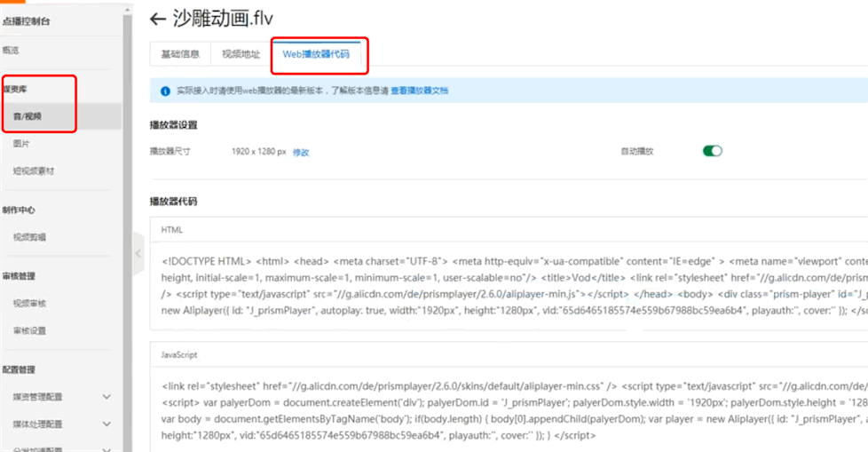Image resolution: width=868 pixels, height=452 pixels.
Task: Click the 自动播放 label
Action: 637,151
